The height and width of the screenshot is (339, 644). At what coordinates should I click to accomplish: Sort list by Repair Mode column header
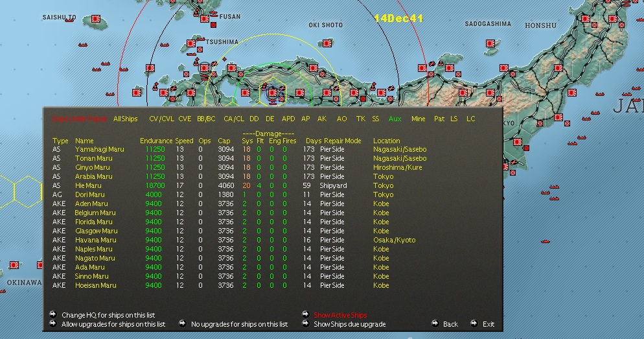[x=343, y=141]
